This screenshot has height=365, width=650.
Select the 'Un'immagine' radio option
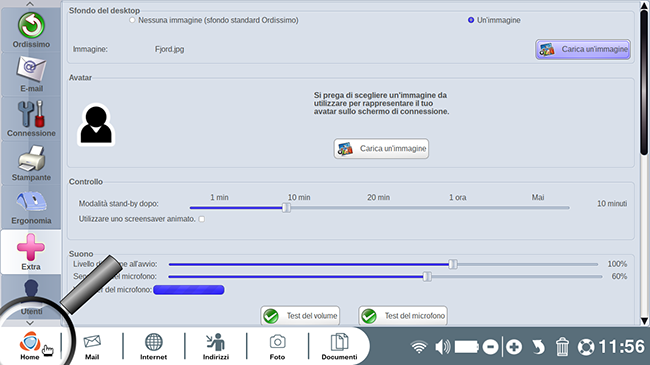(x=471, y=20)
